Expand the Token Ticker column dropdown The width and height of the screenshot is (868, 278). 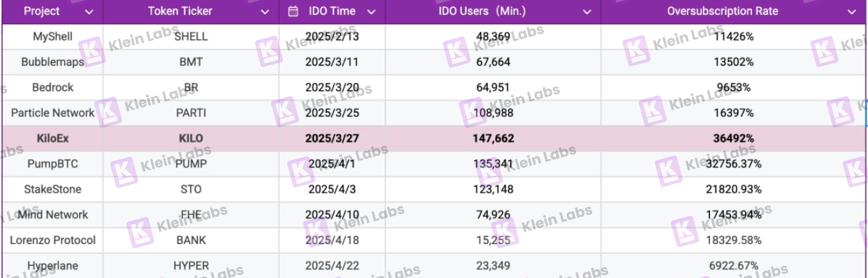point(265,12)
